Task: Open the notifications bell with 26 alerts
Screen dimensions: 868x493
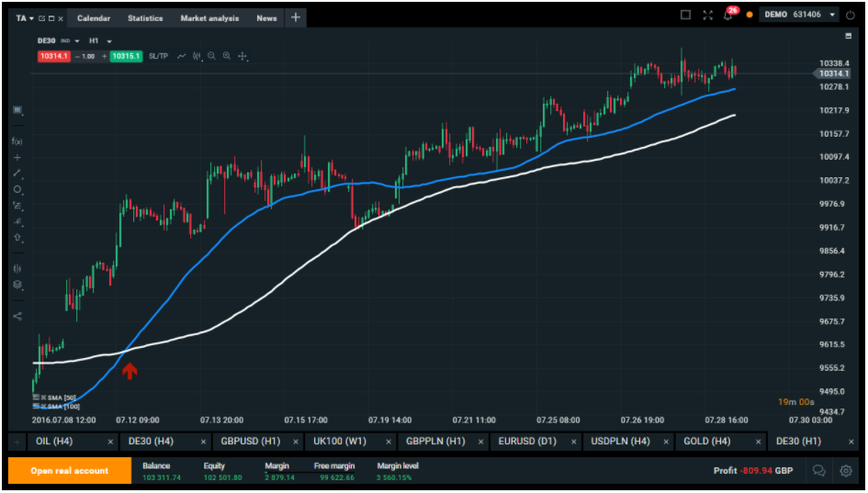Action: (727, 16)
